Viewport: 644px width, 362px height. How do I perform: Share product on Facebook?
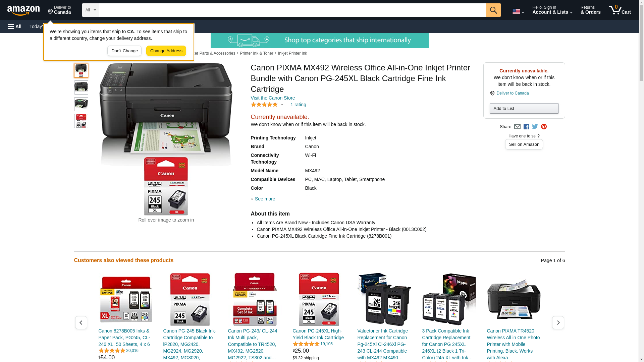(x=526, y=127)
